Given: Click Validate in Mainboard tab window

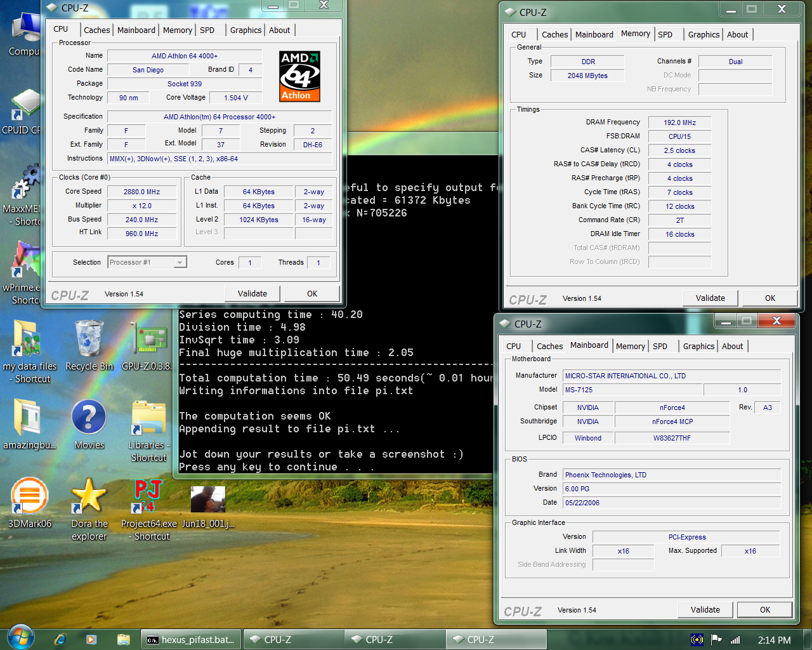Looking at the screenshot, I should 705,609.
